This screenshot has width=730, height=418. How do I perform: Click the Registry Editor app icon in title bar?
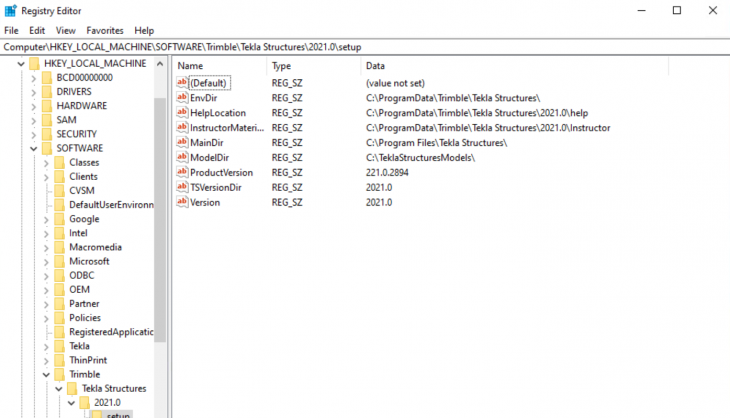(10, 11)
